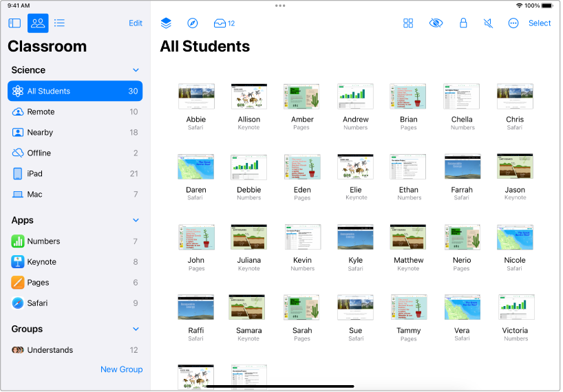This screenshot has width=563, height=392.
Task: Click the Numbers app icon in sidebar
Action: click(18, 241)
